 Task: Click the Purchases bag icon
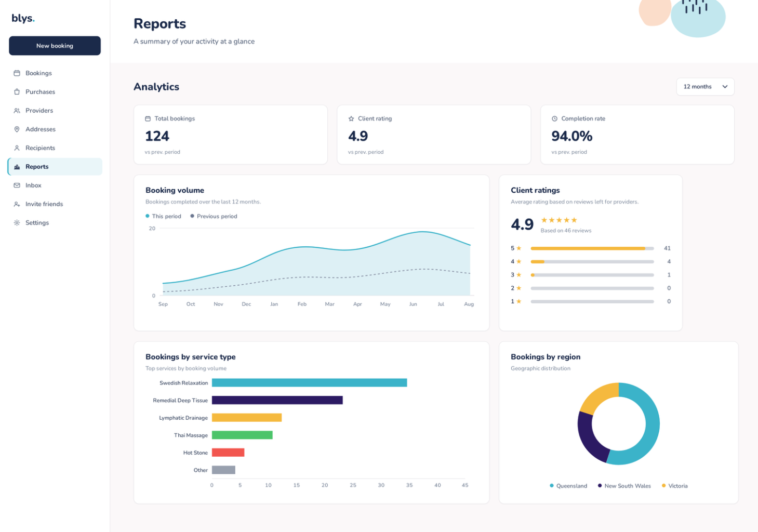click(17, 92)
